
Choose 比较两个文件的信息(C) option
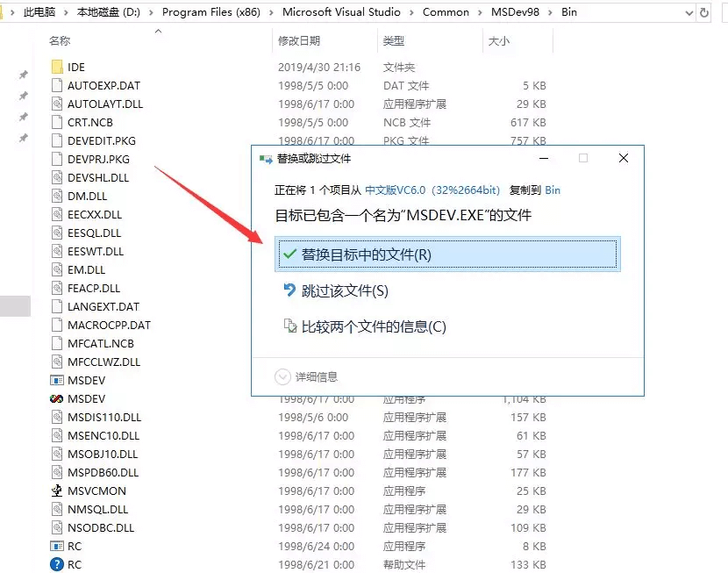click(x=365, y=327)
